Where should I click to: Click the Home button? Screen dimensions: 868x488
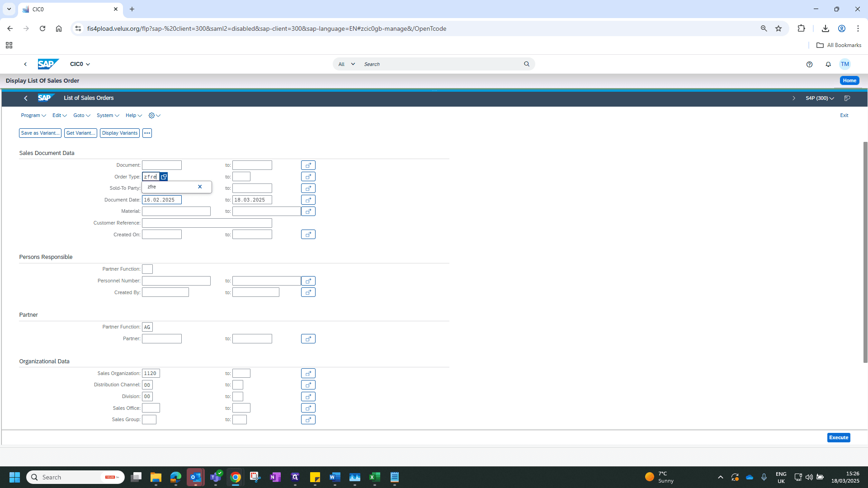coord(849,81)
